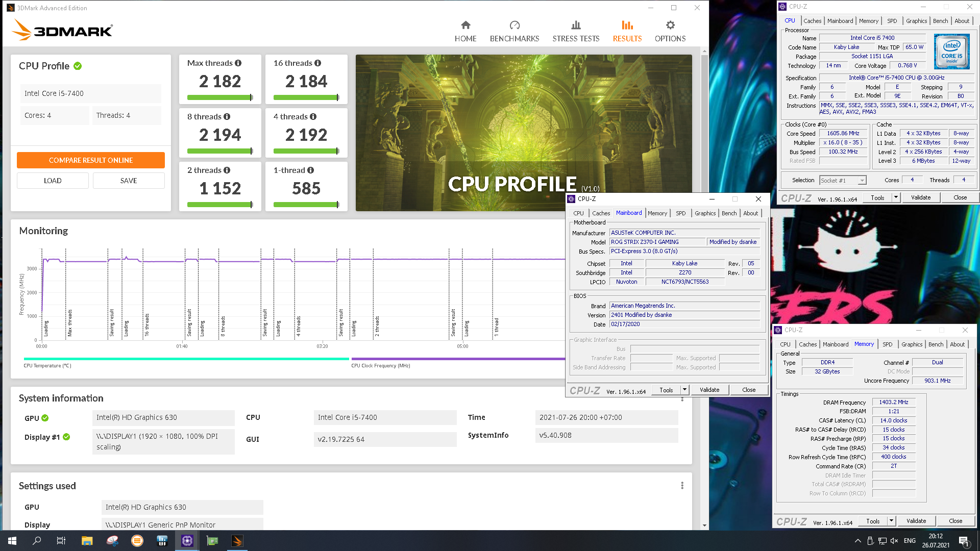Click the scrollbar down arrow in 3DMark
Image resolution: width=980 pixels, height=551 pixels.
704,525
